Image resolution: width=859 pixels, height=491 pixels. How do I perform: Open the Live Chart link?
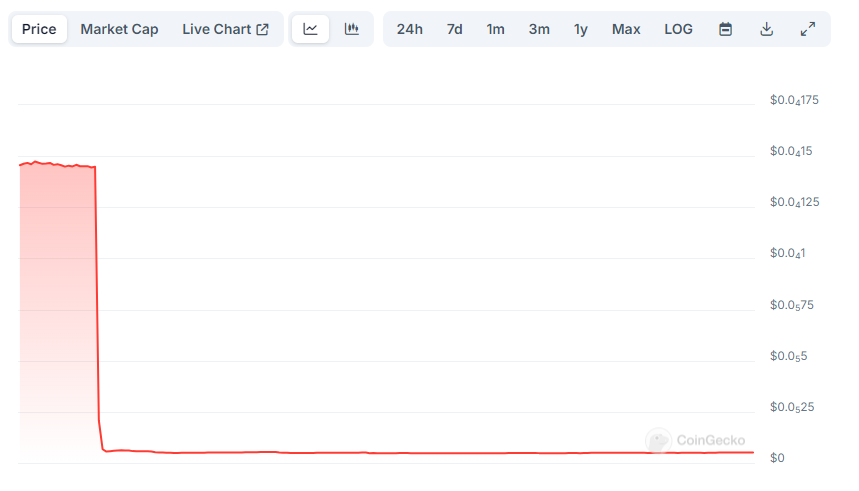pyautogui.click(x=225, y=29)
